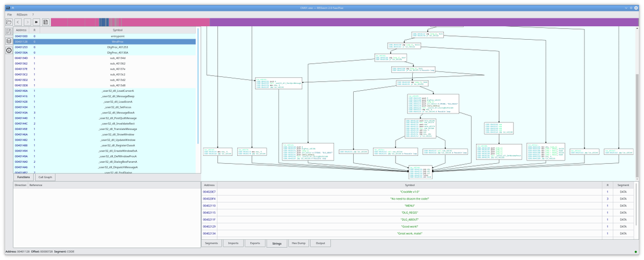The width and height of the screenshot is (644, 260).
Task: Select _user32_dll_UpdateWindow row
Action: 104,140
